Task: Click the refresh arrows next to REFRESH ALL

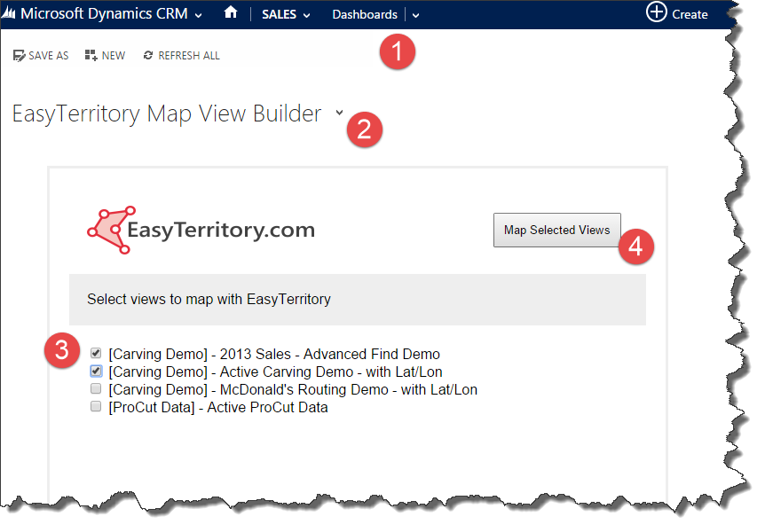Action: coord(147,55)
